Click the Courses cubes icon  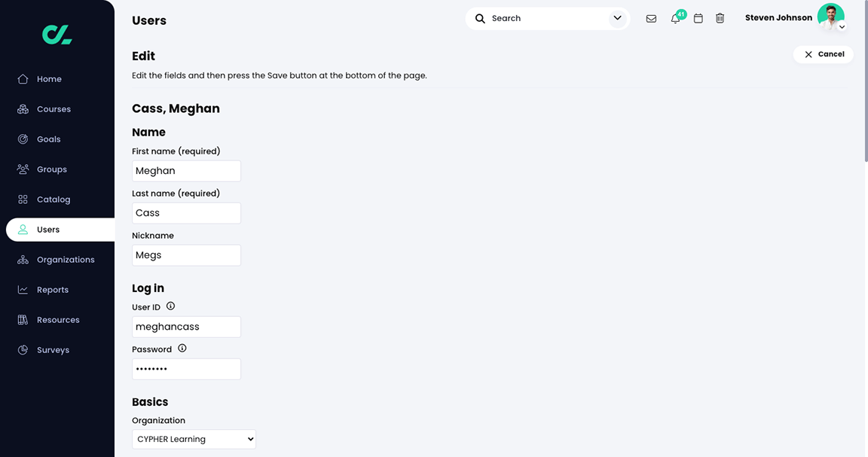23,109
